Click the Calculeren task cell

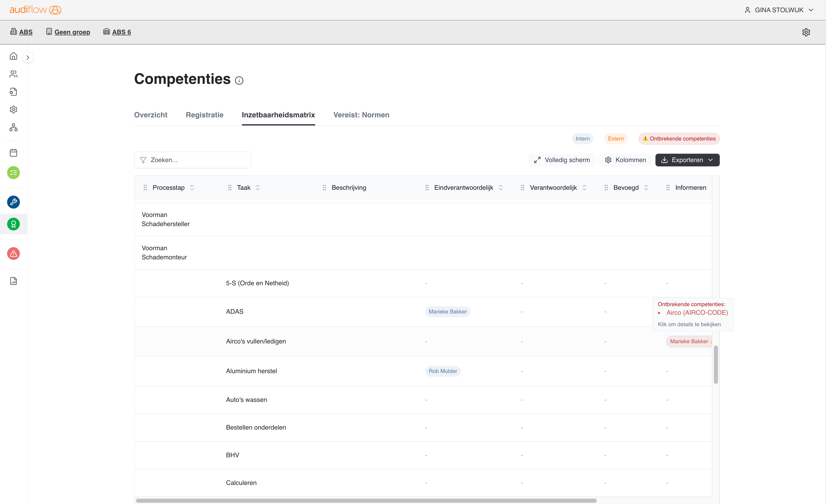pyautogui.click(x=241, y=483)
